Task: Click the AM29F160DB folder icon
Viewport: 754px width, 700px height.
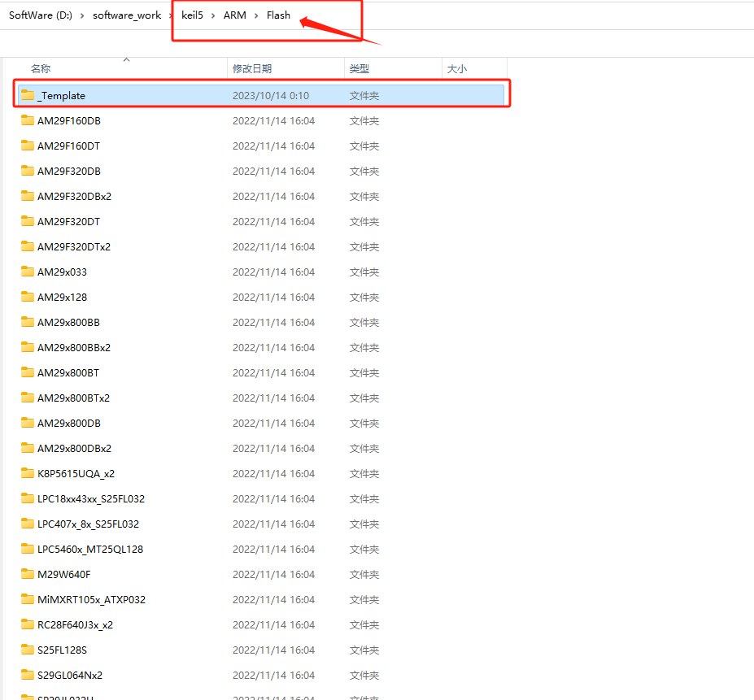Action: (x=28, y=120)
